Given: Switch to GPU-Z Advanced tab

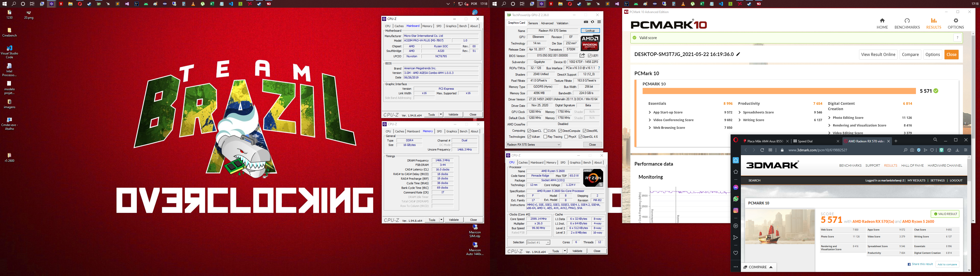Looking at the screenshot, I should 547,23.
